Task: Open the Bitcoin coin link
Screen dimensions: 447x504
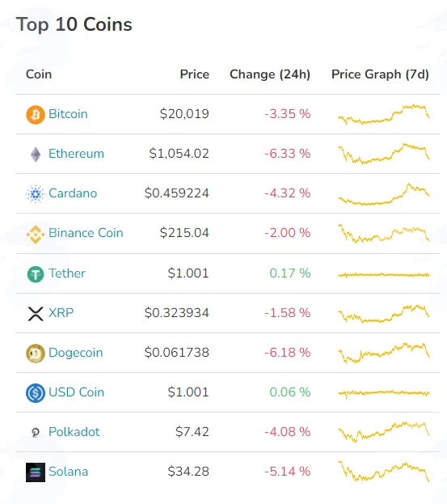Action: [68, 114]
